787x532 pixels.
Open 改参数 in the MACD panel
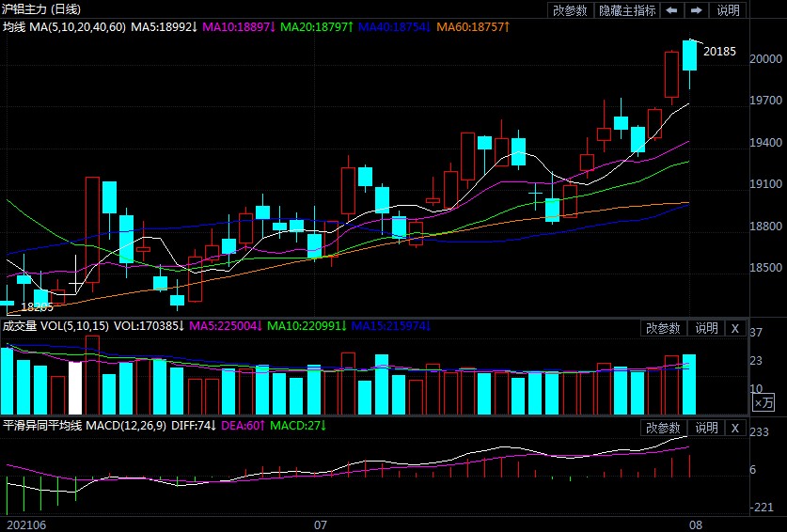663,428
